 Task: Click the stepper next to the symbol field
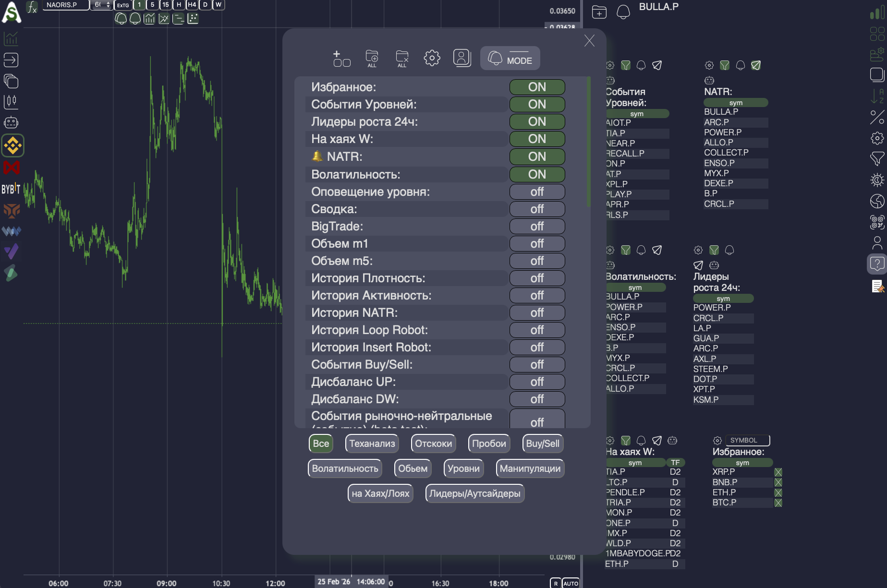[108, 5]
